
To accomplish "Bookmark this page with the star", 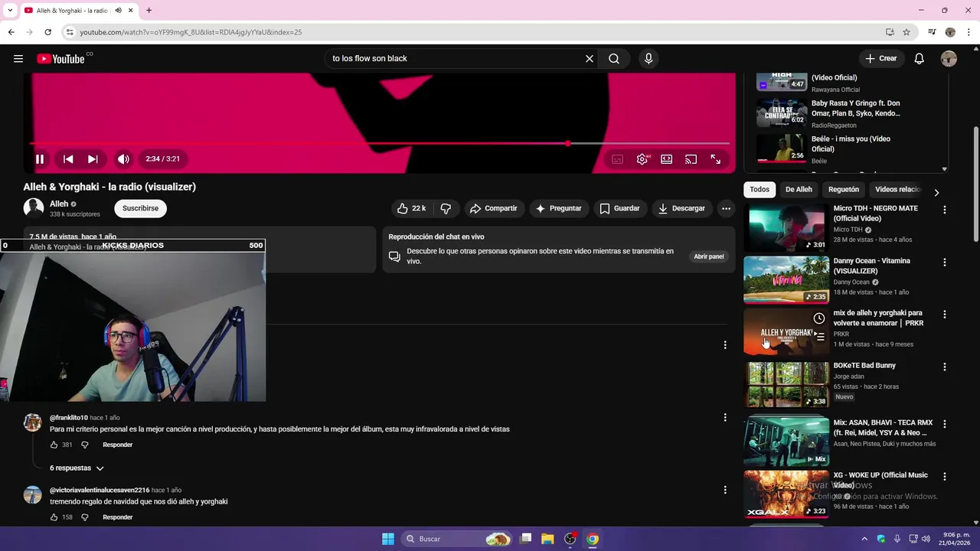I will (906, 32).
